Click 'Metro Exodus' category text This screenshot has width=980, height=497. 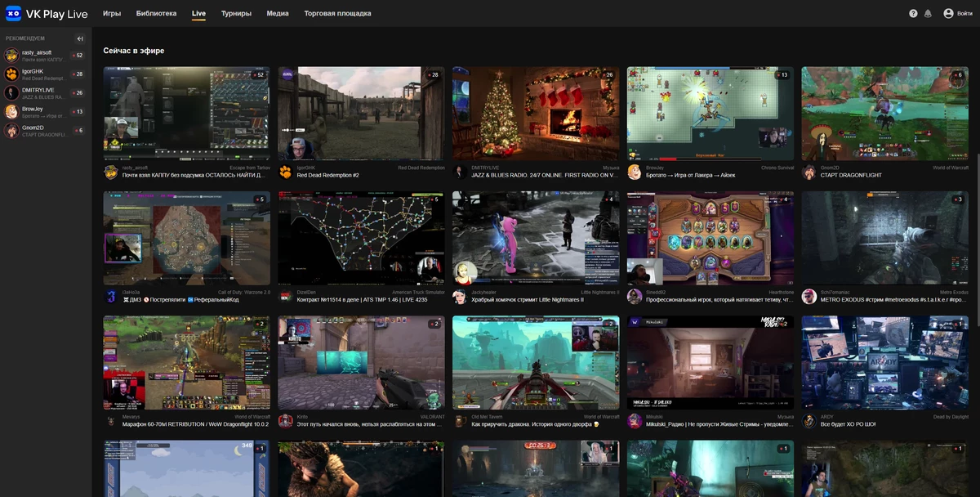click(954, 292)
